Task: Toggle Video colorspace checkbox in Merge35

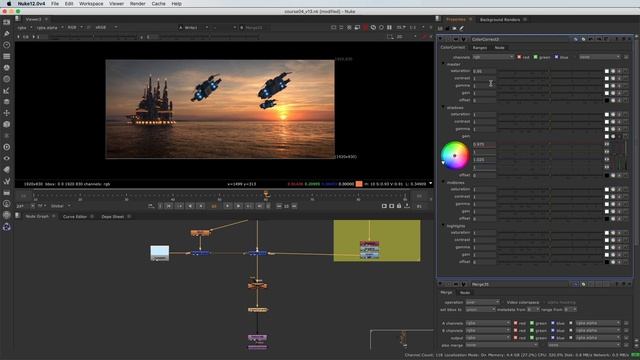Action: pyautogui.click(x=502, y=302)
